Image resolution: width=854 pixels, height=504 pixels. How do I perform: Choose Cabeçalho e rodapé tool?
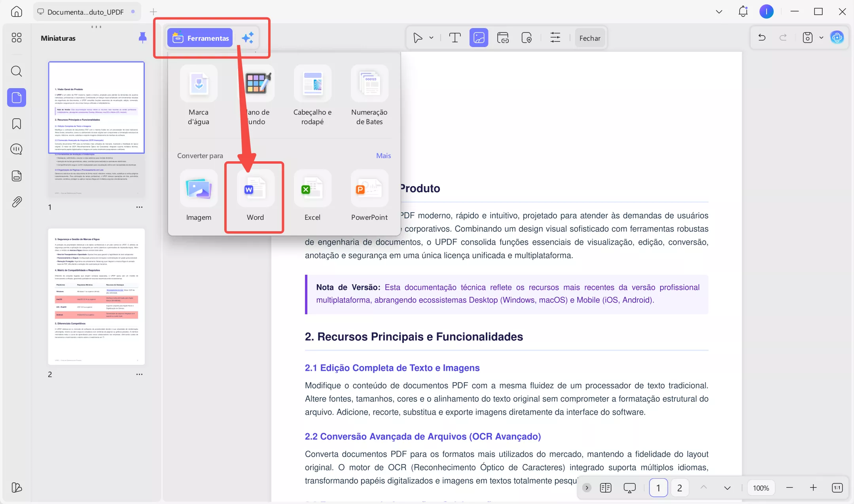(312, 95)
